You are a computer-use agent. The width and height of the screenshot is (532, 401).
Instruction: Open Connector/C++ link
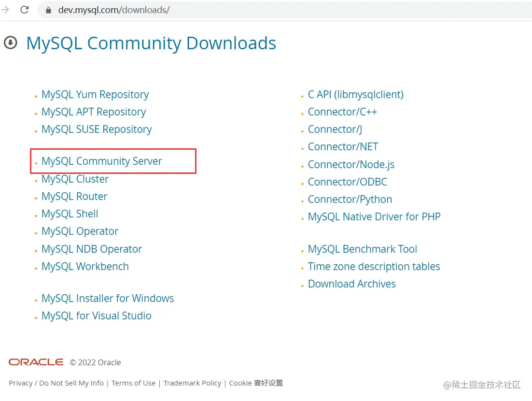point(342,112)
